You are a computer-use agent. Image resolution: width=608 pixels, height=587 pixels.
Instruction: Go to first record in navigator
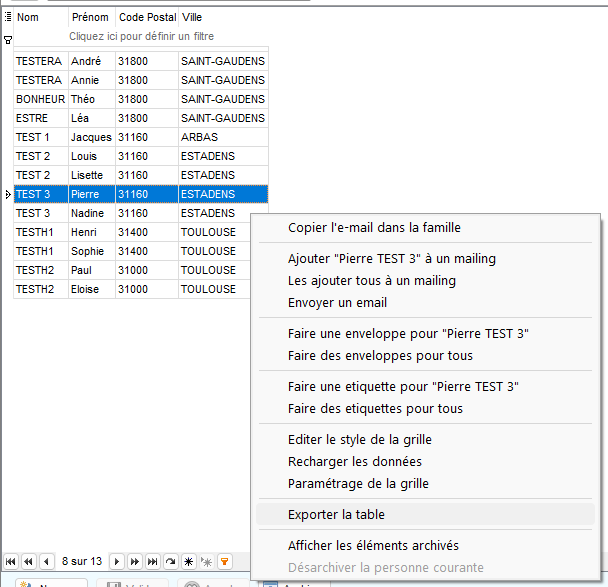[11, 561]
